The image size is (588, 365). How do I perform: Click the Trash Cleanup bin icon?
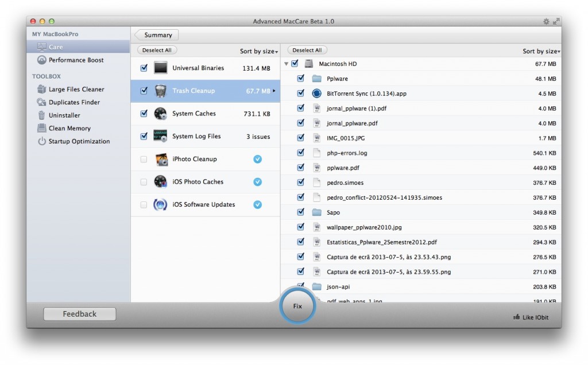(x=161, y=91)
